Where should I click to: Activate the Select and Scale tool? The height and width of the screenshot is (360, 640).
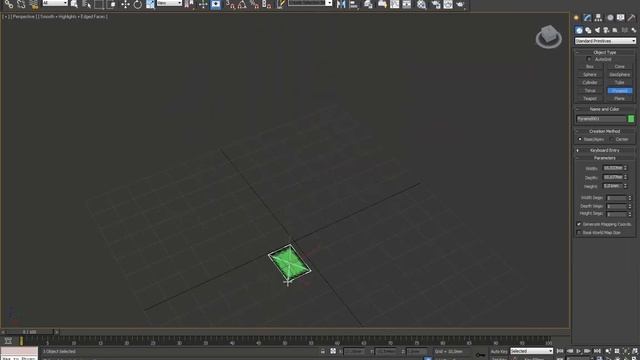[x=150, y=4]
